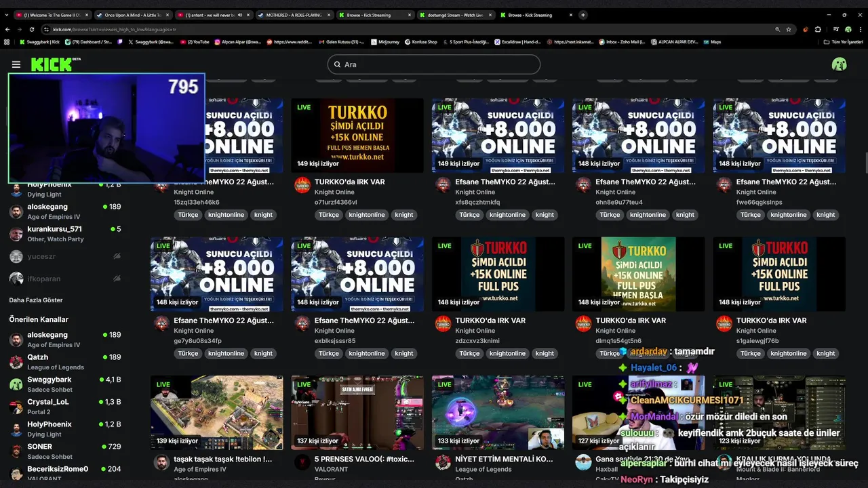Click SONER avatar in sidebar
The image size is (868, 488).
point(16,451)
